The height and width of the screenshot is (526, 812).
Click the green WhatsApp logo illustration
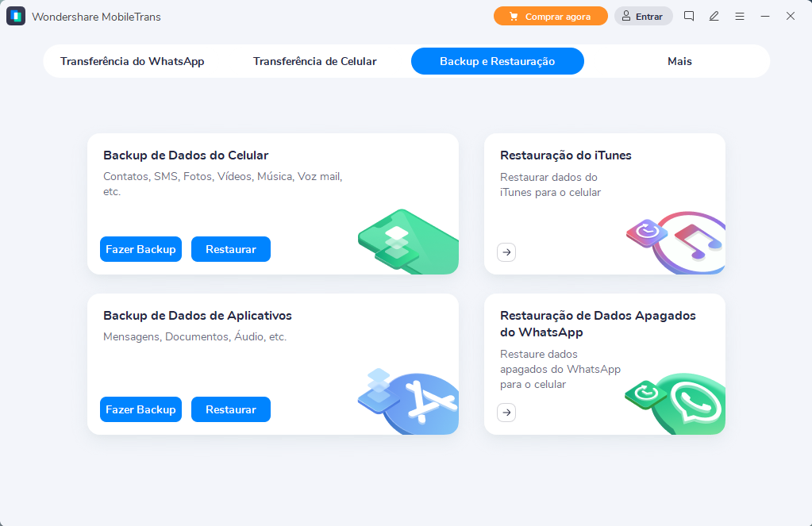coord(675,403)
